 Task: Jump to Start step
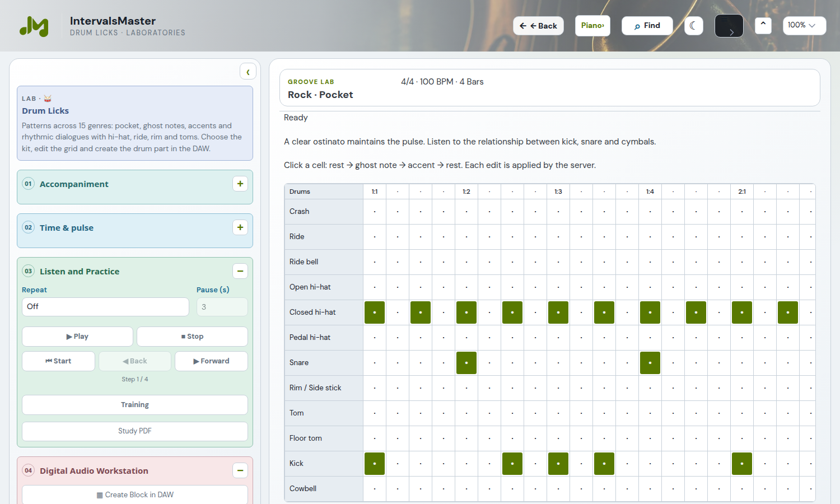tap(58, 361)
